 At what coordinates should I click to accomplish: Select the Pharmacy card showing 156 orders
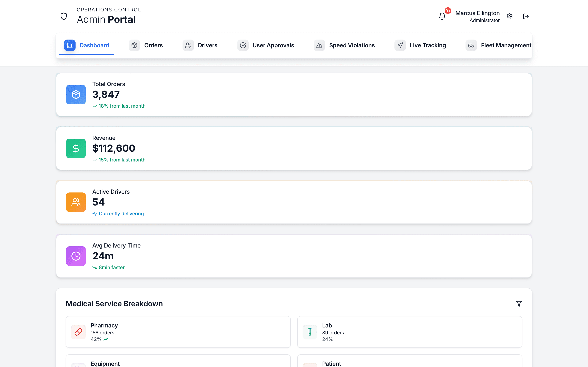[x=178, y=332]
